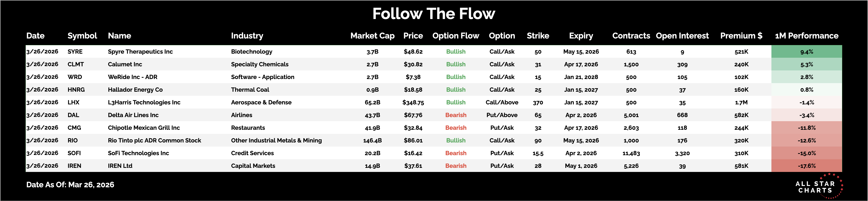Image resolution: width=868 pixels, height=201 pixels.
Task: Click the Symbol column header
Action: point(82,36)
